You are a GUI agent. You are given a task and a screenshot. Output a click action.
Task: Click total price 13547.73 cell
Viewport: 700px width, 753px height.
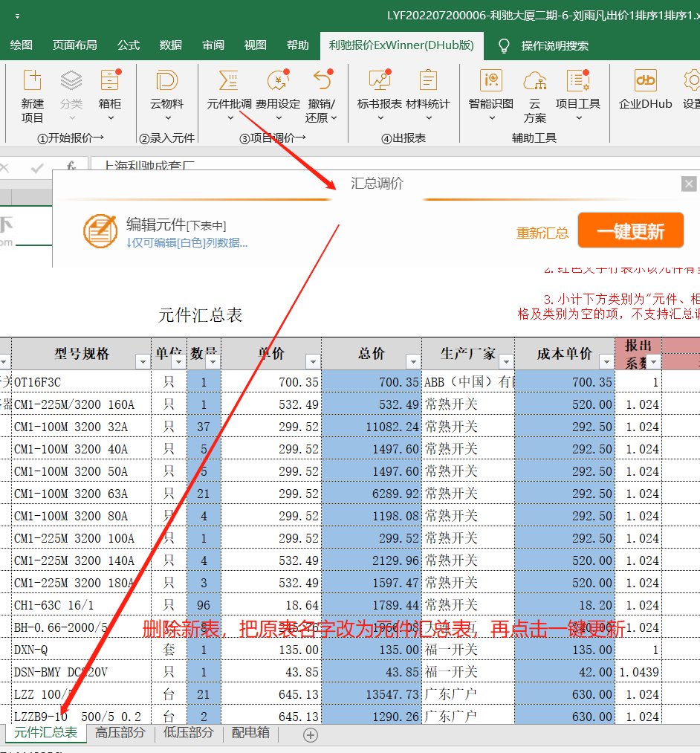(372, 694)
